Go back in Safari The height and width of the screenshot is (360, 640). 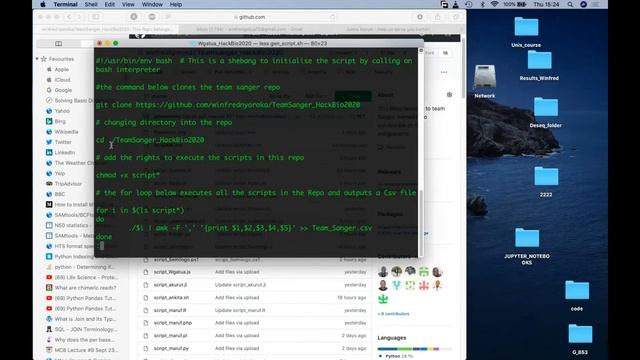tap(69, 17)
